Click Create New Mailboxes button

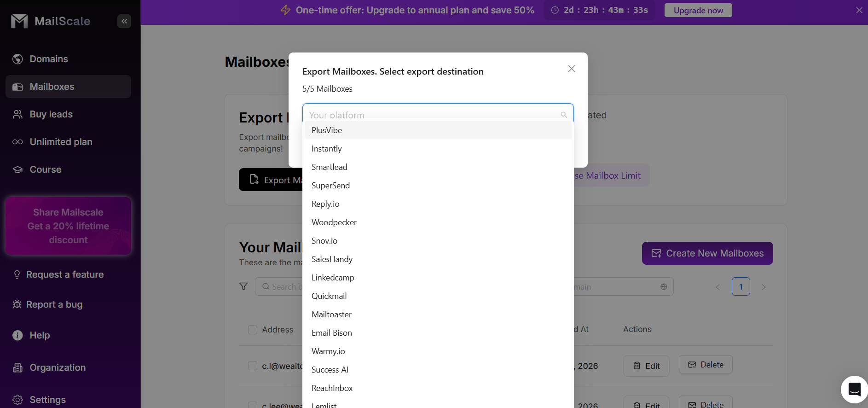point(707,253)
